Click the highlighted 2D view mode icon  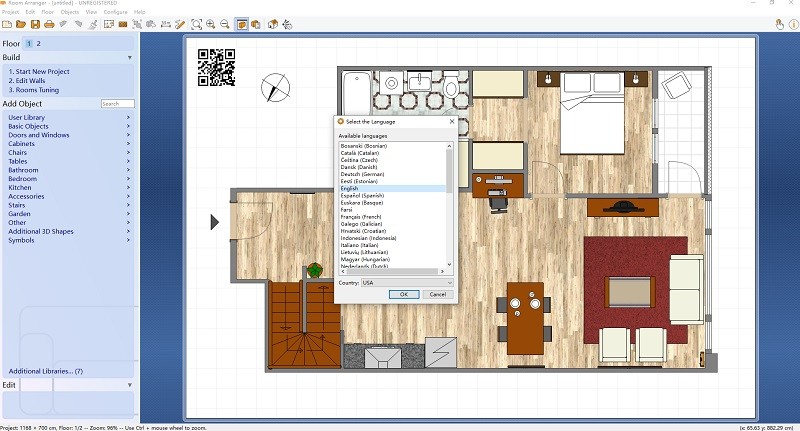pos(242,24)
